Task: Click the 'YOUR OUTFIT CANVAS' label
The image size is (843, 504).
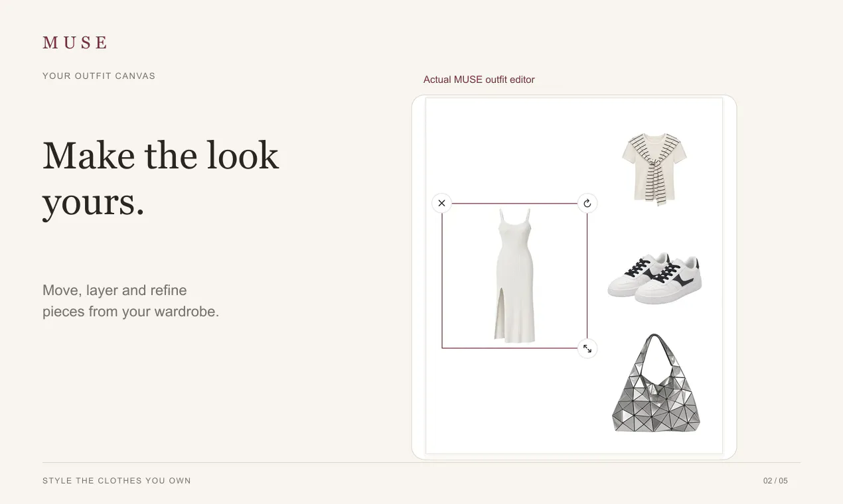Action: (x=99, y=76)
